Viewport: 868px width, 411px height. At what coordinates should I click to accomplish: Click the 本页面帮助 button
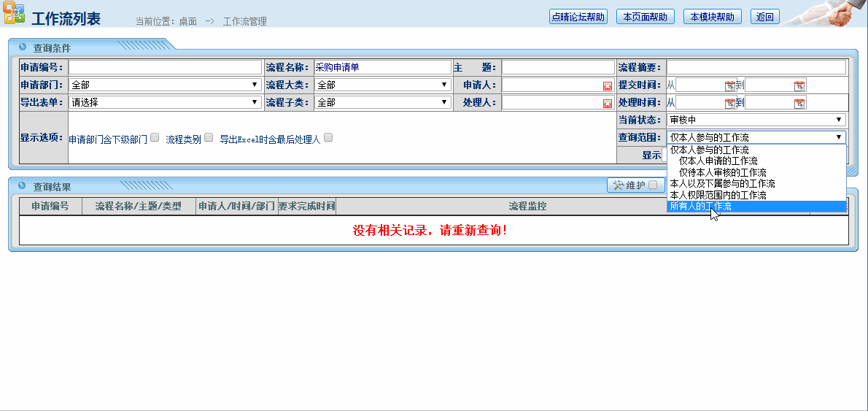coord(645,17)
